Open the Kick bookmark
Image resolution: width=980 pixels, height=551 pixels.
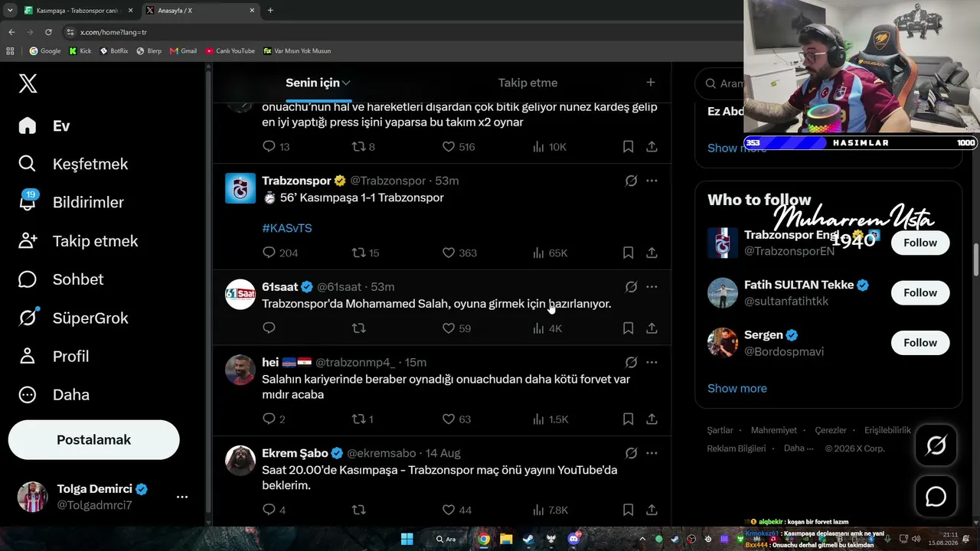80,51
